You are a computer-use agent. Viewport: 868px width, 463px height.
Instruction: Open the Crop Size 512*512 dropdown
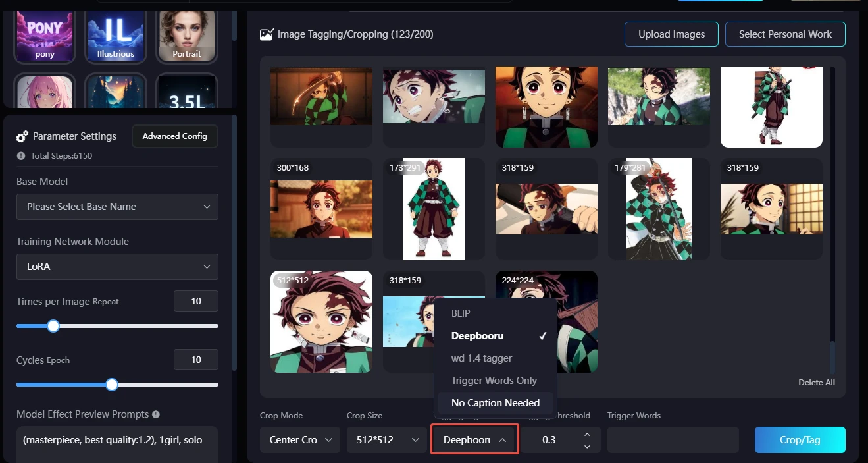tap(386, 440)
